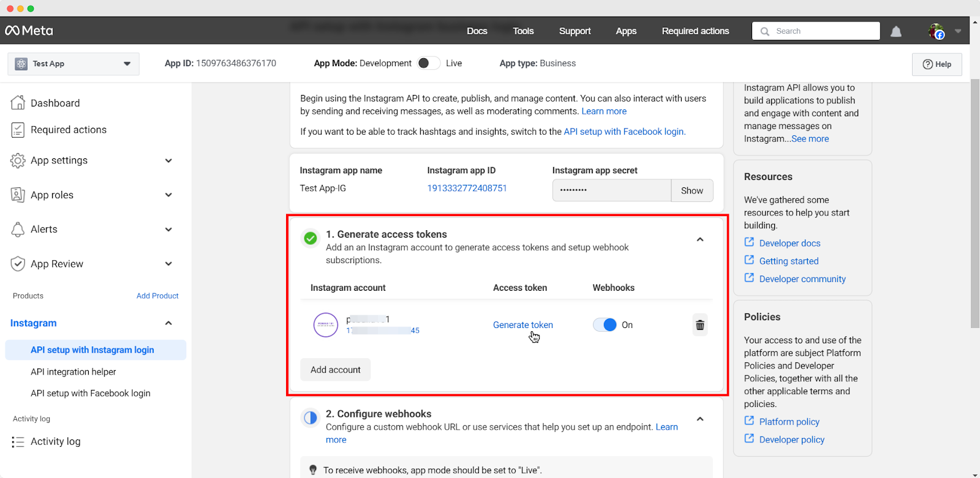
Task: Click external link icon beside Developer policy
Action: tap(749, 438)
